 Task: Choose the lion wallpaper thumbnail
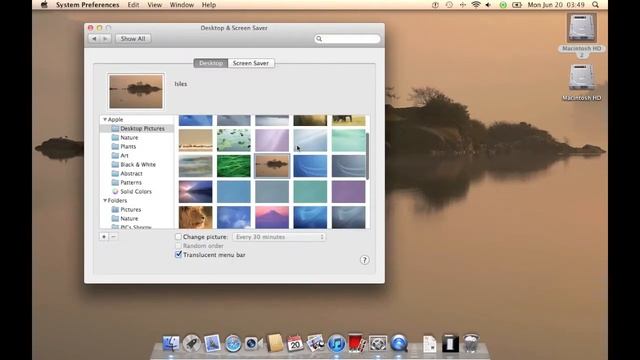(x=196, y=217)
